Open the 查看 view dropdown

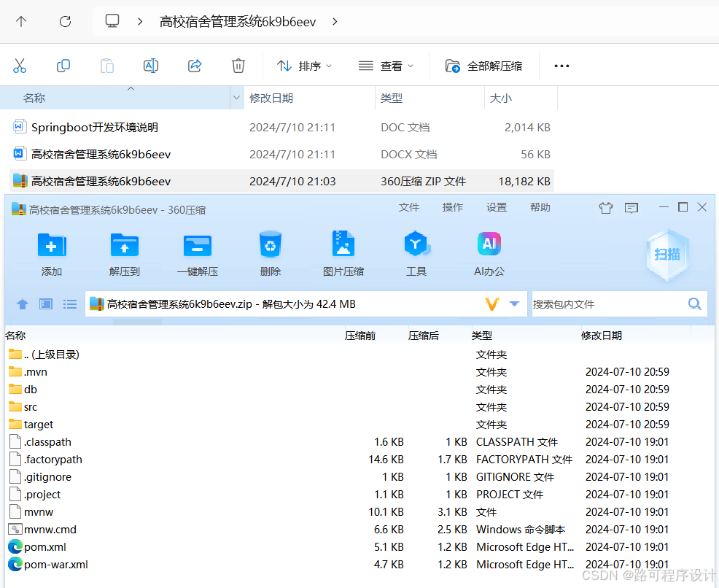386,66
